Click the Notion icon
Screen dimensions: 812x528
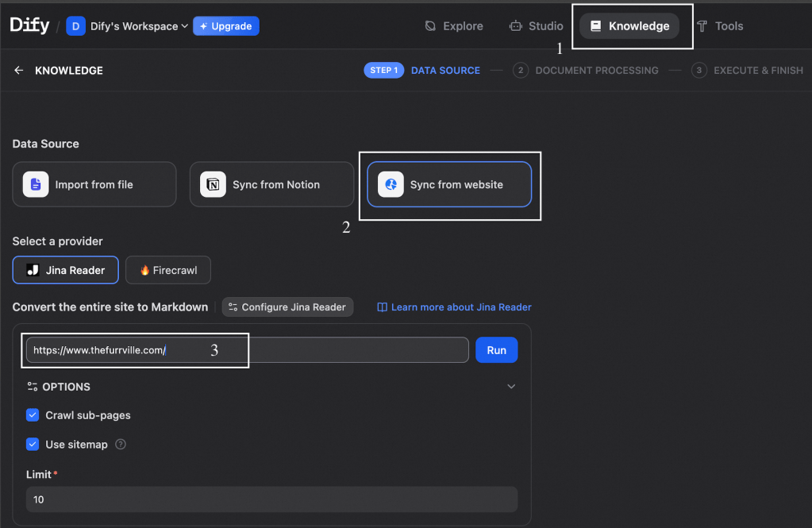click(x=213, y=184)
